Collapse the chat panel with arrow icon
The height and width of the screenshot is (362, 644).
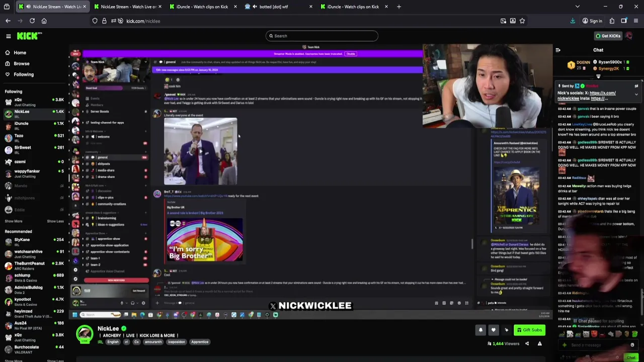tap(558, 50)
